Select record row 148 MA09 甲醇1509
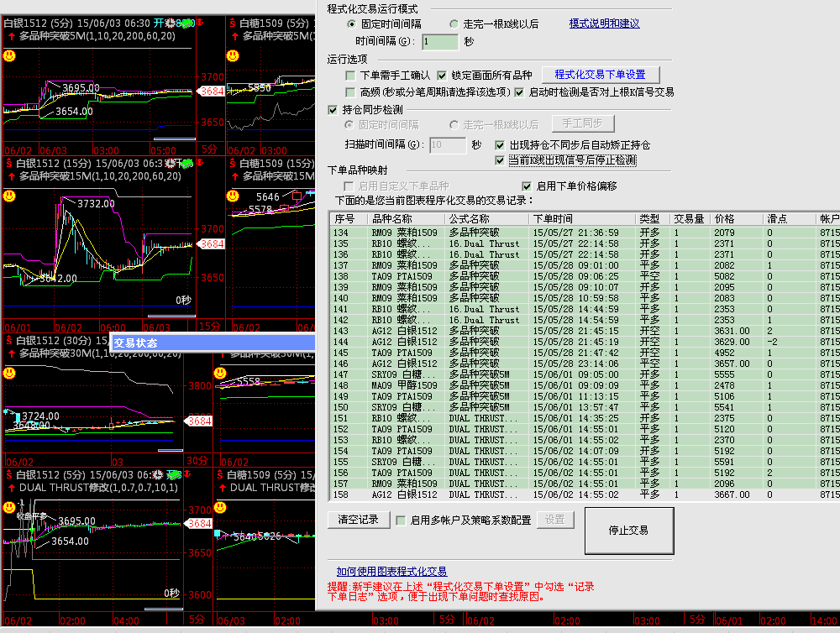 pos(585,385)
